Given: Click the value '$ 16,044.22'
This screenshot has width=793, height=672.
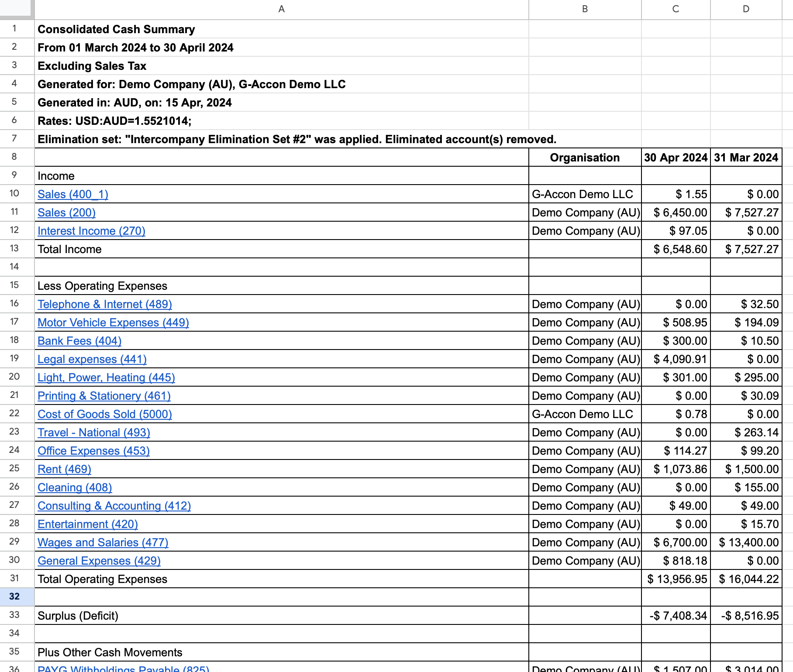Looking at the screenshot, I should 746,579.
